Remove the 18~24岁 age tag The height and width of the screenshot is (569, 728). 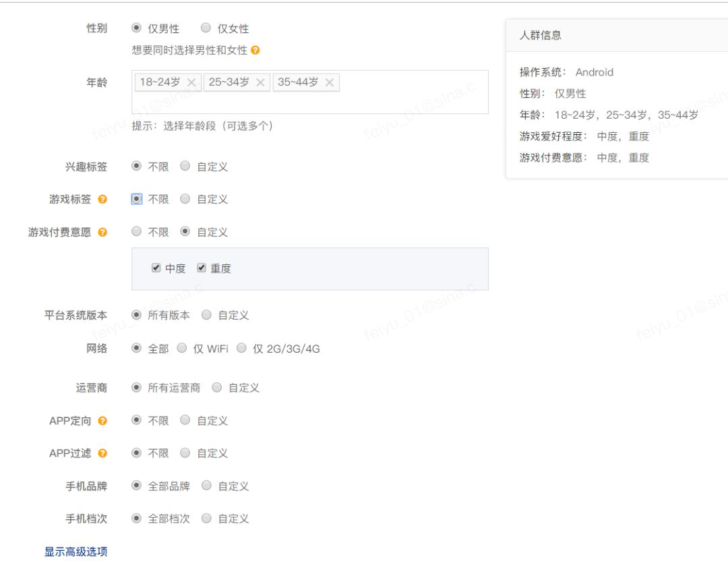coord(191,83)
